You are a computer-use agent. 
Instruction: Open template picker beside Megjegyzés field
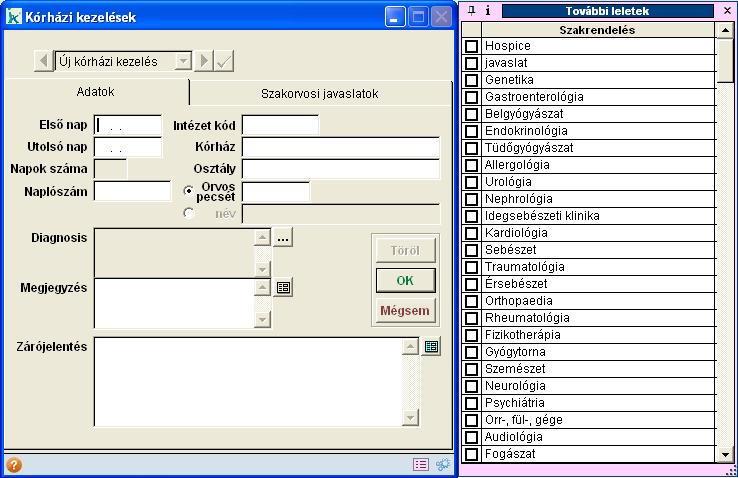click(x=283, y=287)
